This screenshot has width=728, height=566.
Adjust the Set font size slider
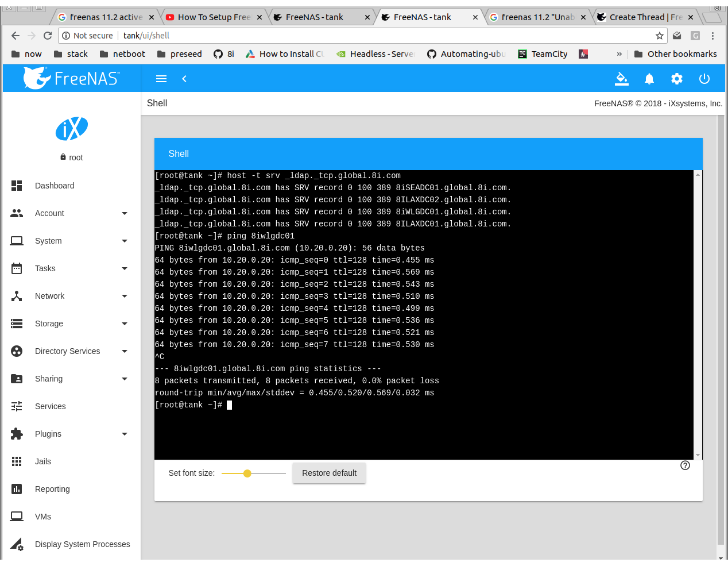253,473
